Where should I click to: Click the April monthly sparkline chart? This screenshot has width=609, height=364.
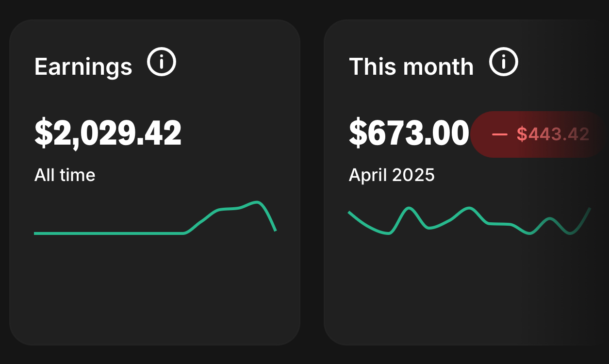point(470,221)
